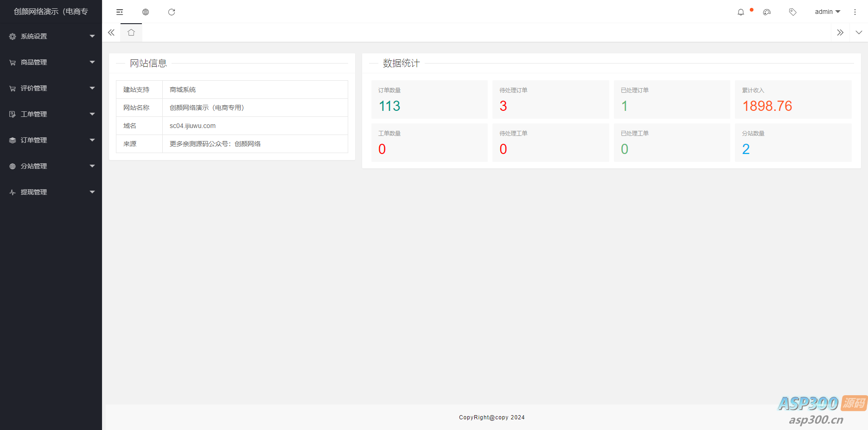Click the 创颜网络演示 site title logo
Viewport: 868px width, 430px height.
point(51,12)
